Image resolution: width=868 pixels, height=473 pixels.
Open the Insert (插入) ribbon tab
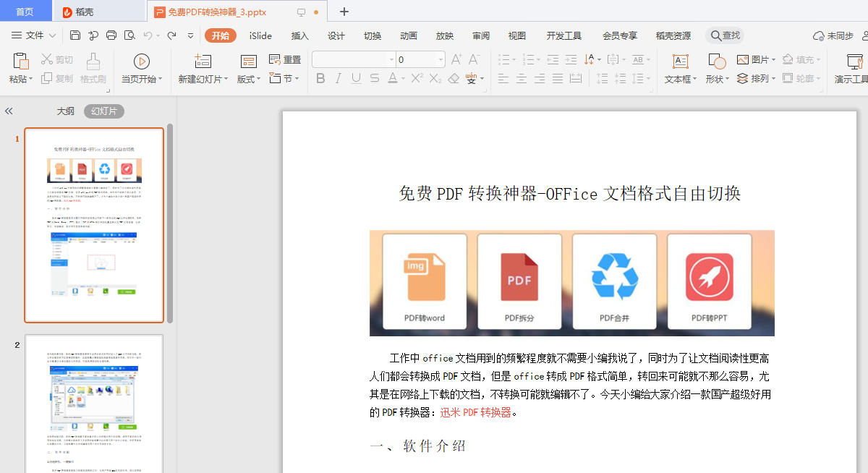(x=299, y=35)
